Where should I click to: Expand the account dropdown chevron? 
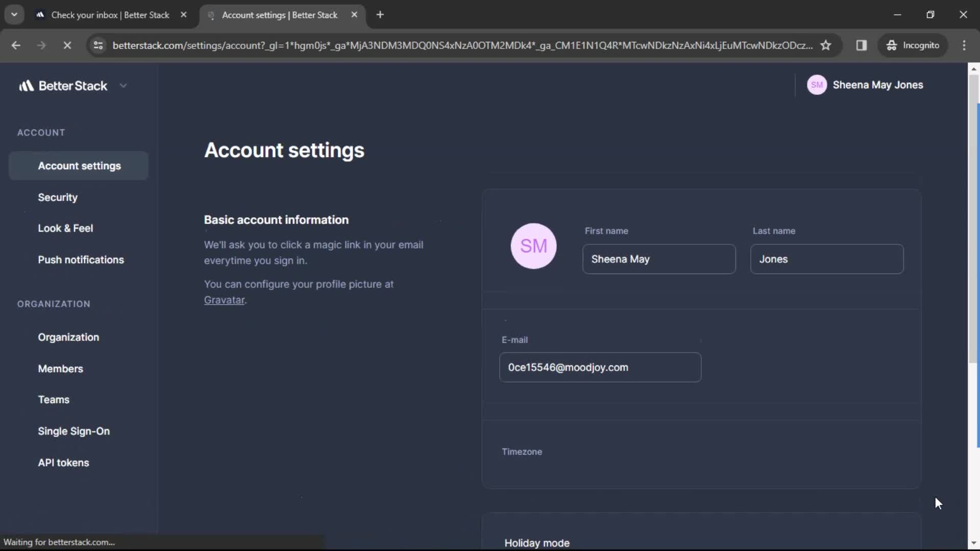(x=123, y=85)
